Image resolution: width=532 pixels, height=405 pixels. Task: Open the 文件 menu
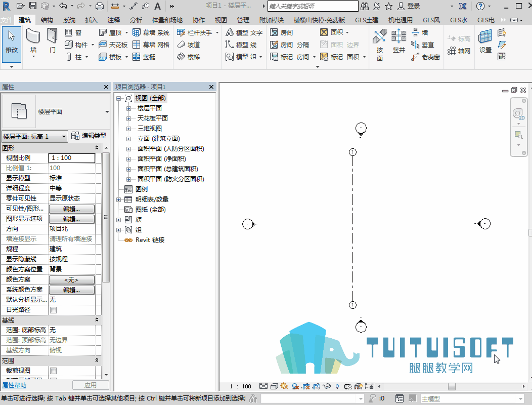coord(6,20)
